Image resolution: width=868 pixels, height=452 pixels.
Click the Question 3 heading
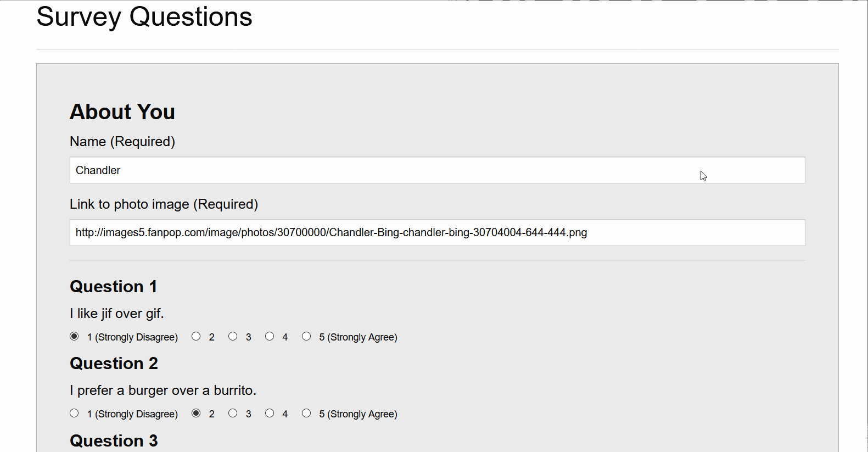click(x=114, y=440)
